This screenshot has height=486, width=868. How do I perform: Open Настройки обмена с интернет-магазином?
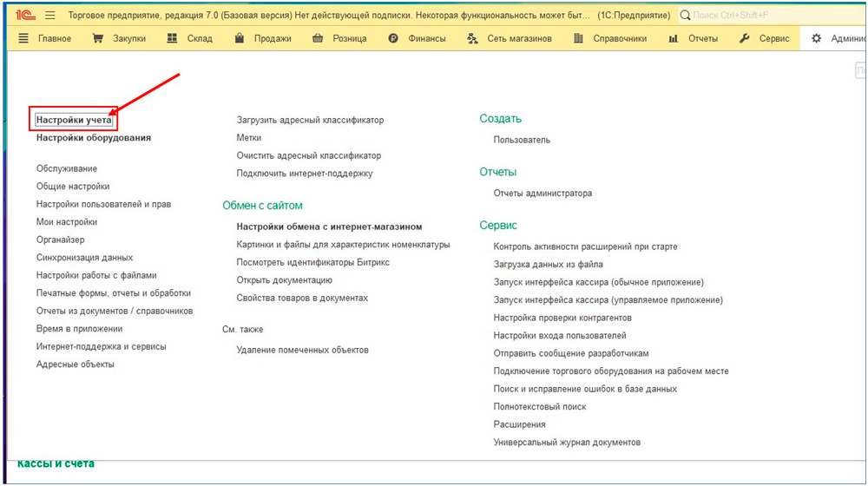click(329, 227)
